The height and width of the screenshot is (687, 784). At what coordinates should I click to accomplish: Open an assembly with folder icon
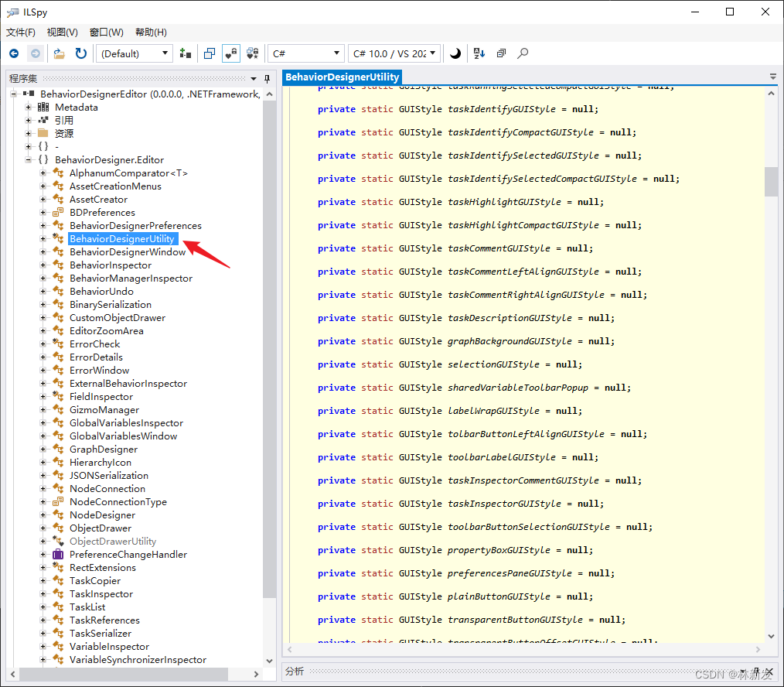60,53
